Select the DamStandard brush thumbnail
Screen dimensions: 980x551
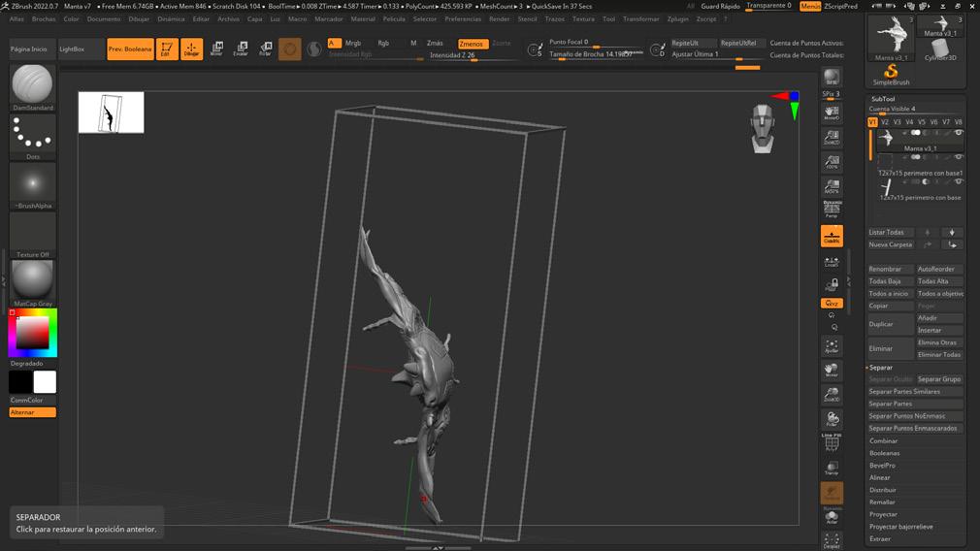(32, 84)
